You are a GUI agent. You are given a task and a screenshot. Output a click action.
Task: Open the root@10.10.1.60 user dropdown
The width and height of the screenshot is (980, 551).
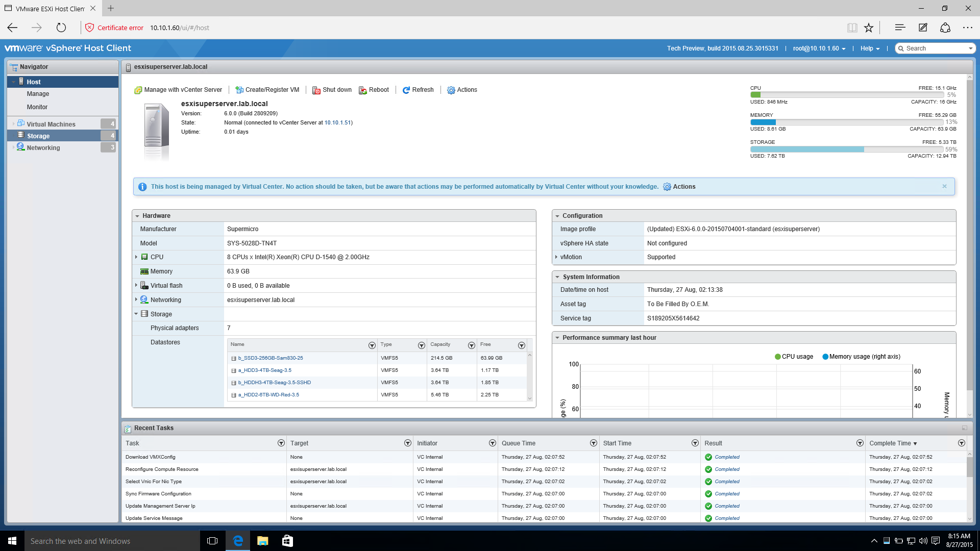(x=819, y=48)
